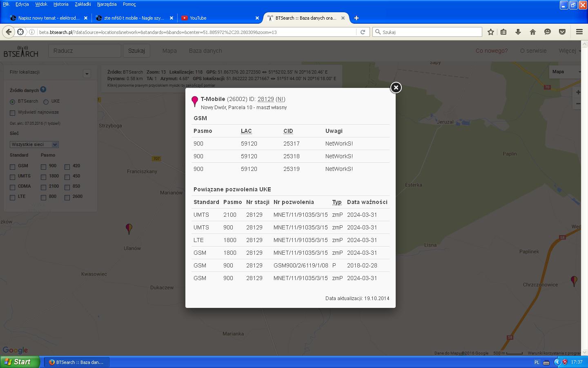Go back with browser back arrow
This screenshot has height=368, width=588.
click(x=9, y=32)
